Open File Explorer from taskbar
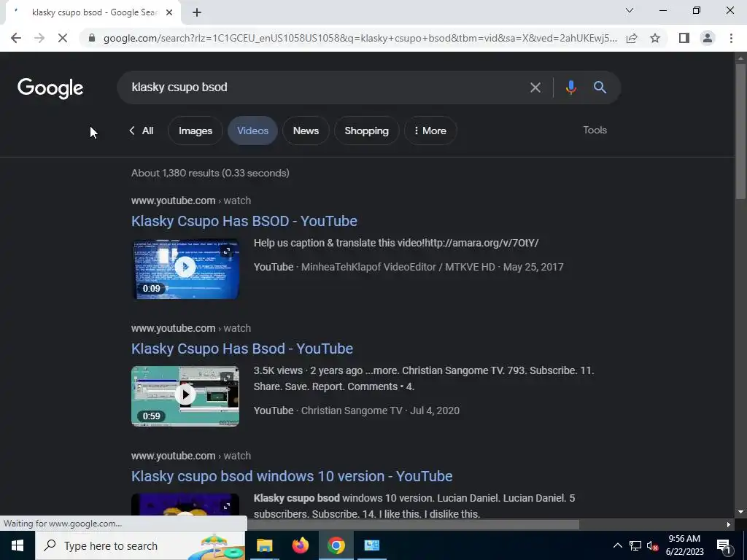This screenshot has width=747, height=560. pos(264,545)
